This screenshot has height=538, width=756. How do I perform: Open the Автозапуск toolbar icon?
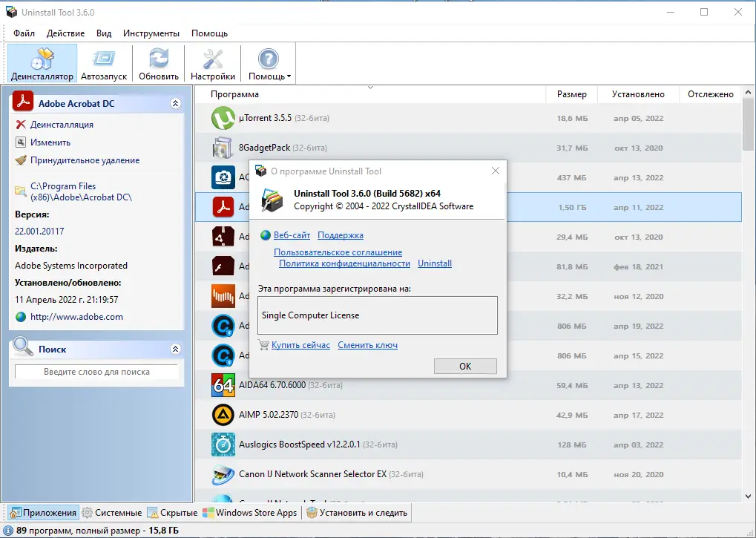click(x=104, y=59)
